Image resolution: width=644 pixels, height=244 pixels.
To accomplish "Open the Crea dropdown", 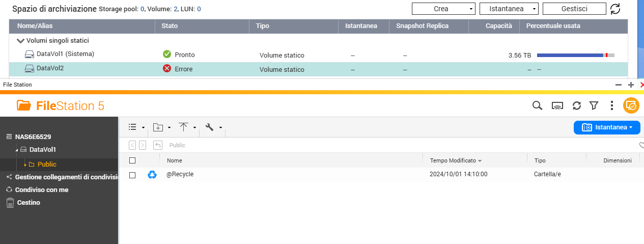I will click(x=443, y=9).
